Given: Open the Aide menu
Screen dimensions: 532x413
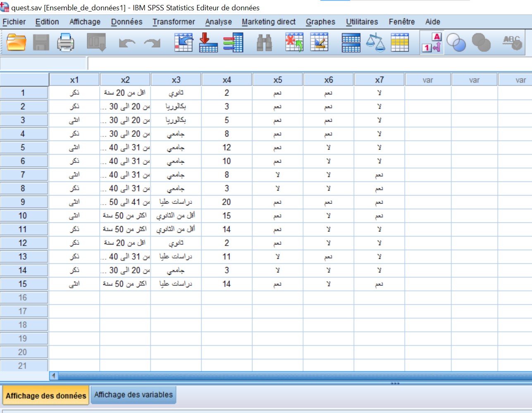Looking at the screenshot, I should (433, 22).
